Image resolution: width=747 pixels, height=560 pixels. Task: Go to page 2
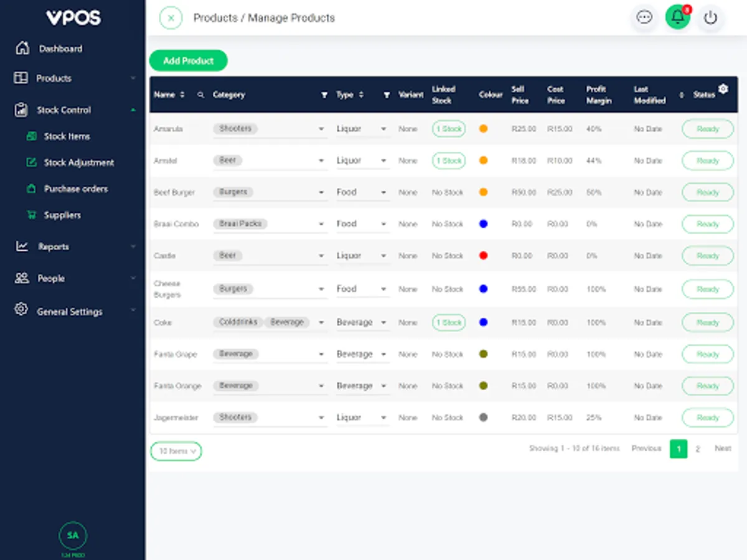(x=698, y=449)
